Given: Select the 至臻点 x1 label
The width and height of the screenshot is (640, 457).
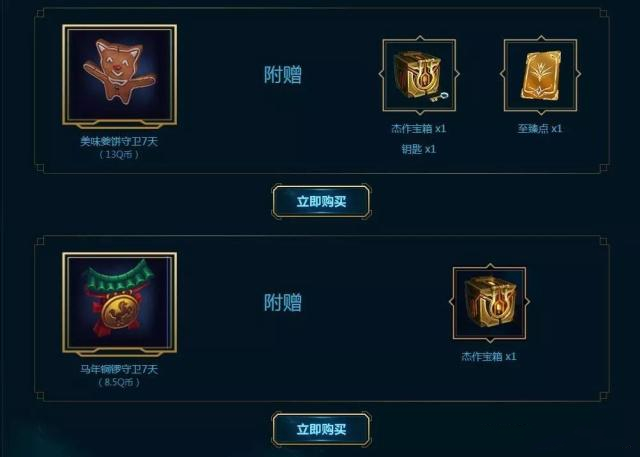Looking at the screenshot, I should (540, 129).
